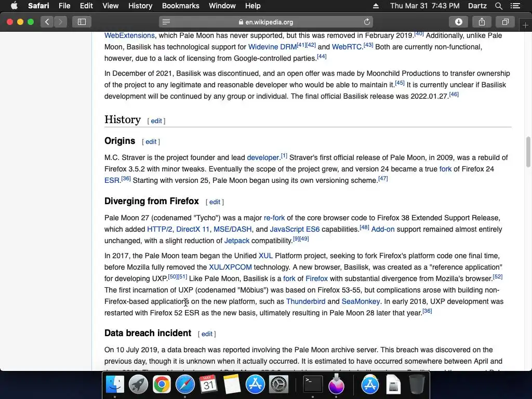Open the HTTP/2 link
This screenshot has height=399, width=532.
159,229
